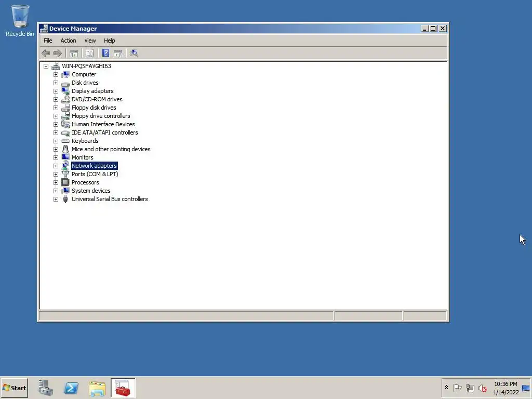Open the View menu
The width and height of the screenshot is (532, 399).
[x=90, y=41]
